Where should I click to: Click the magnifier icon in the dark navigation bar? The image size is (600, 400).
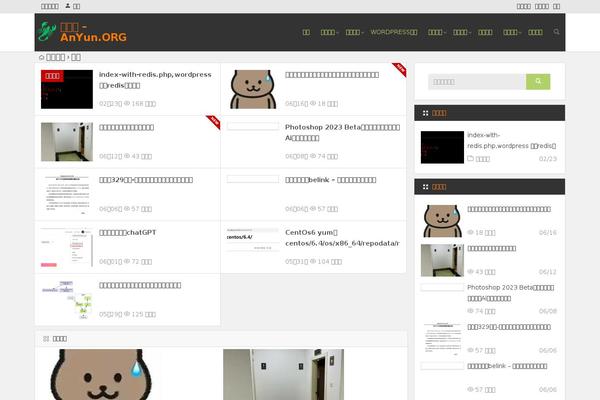pos(556,32)
